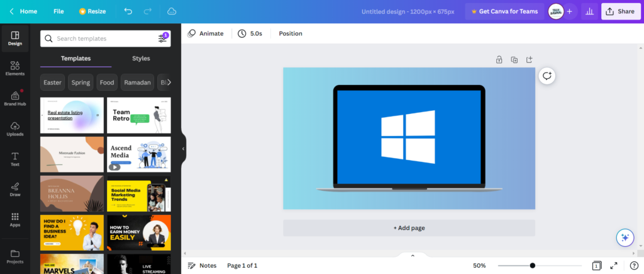
Task: Expand the page thumbnails with up chevron
Action: click(413, 256)
